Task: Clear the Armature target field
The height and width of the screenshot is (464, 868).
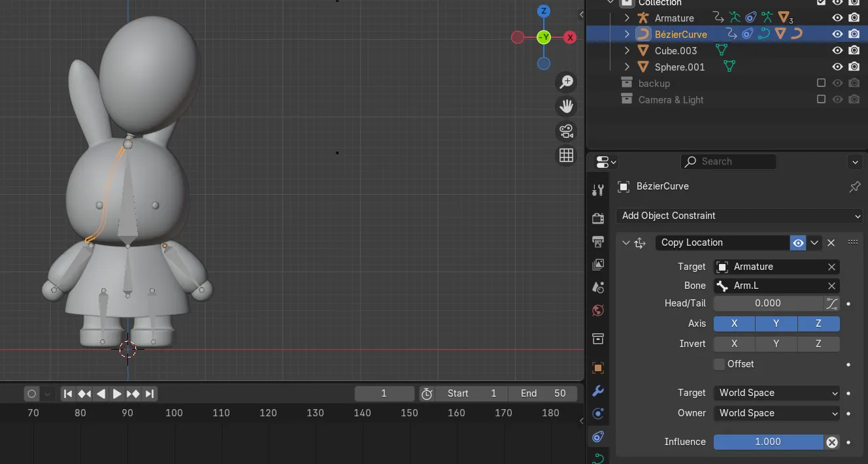Action: (x=831, y=267)
